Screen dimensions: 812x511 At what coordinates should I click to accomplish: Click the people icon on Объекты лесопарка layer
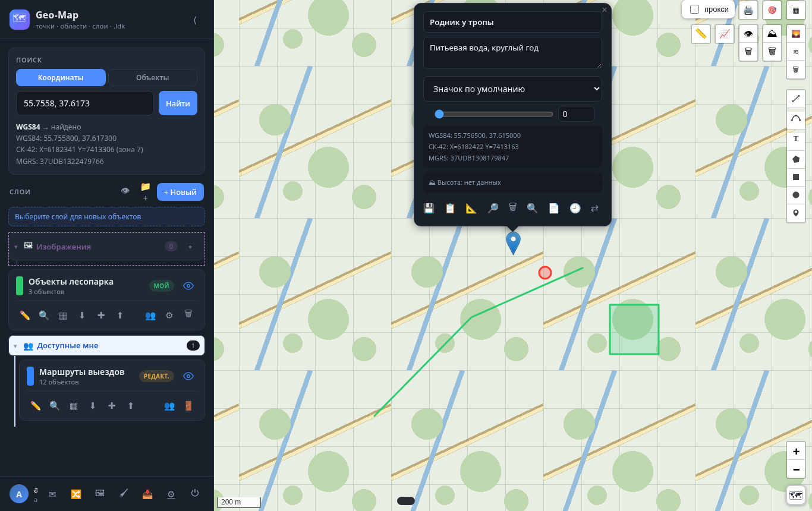(150, 316)
